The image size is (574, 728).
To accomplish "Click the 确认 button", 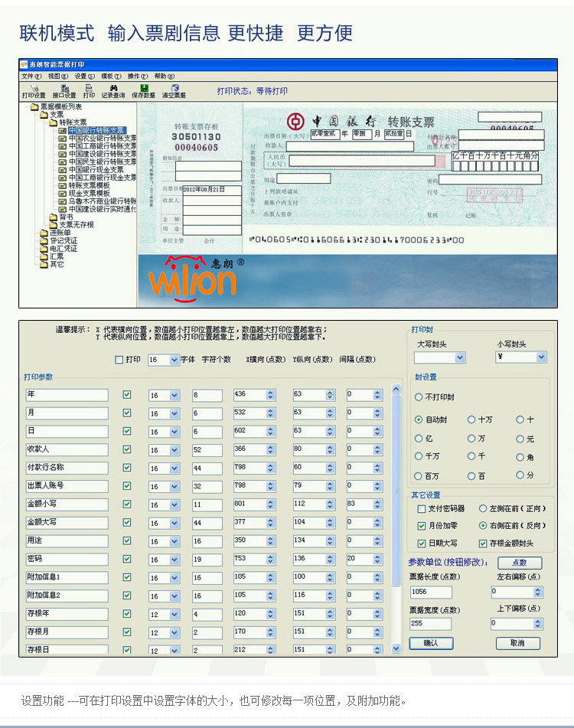I will click(x=432, y=643).
